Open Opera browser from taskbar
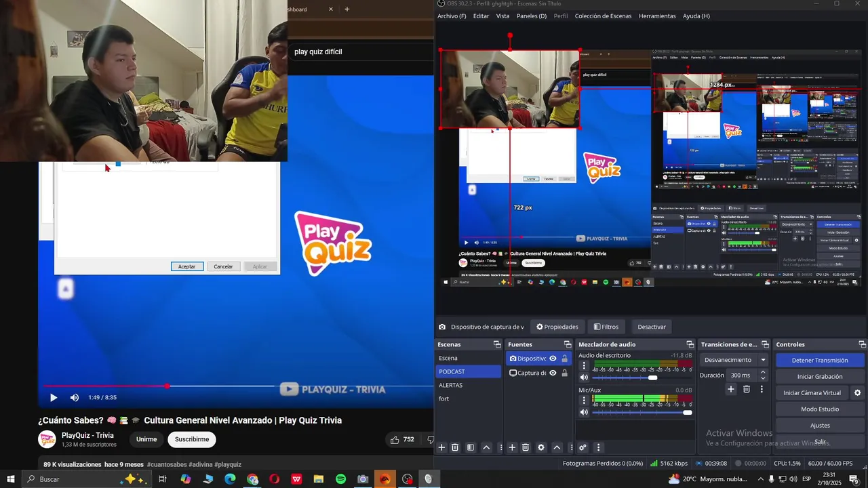The width and height of the screenshot is (868, 488). click(x=274, y=479)
